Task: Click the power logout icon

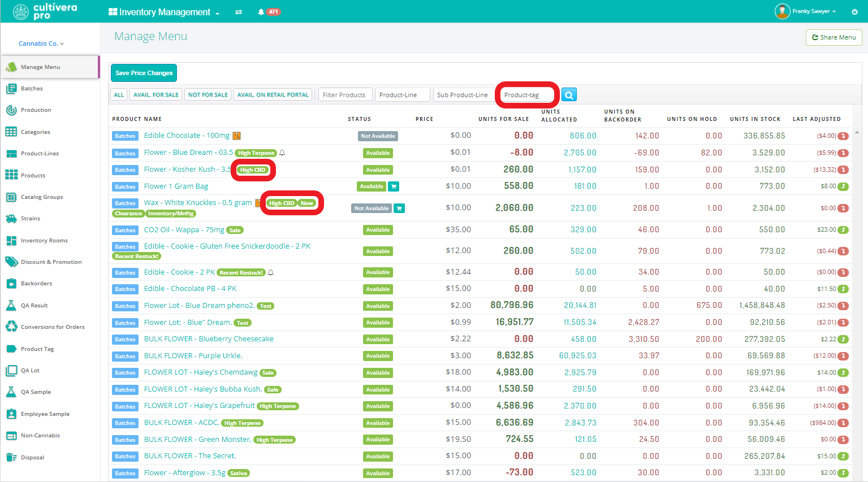Action: 854,12
